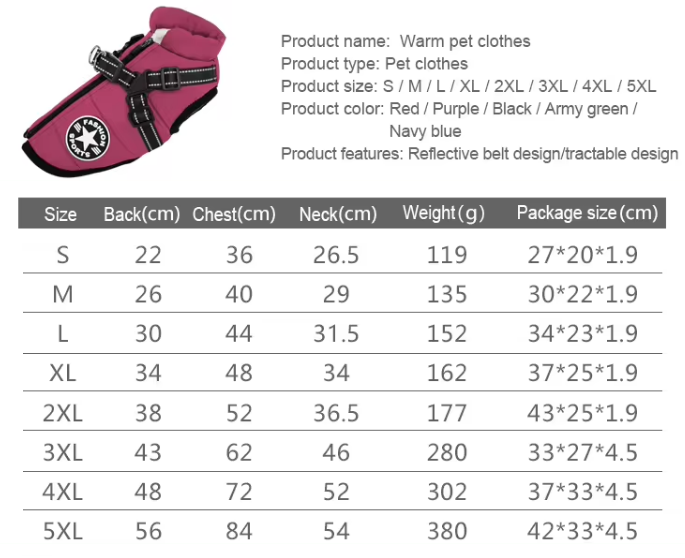
Task: Click the Product name Warm pet clothes text
Action: 405,42
